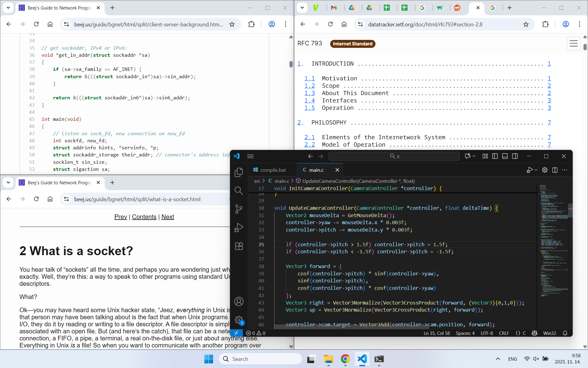Viewport: 588px width, 368px height.
Task: Open the Manage gear in the activity bar
Action: pos(239,320)
